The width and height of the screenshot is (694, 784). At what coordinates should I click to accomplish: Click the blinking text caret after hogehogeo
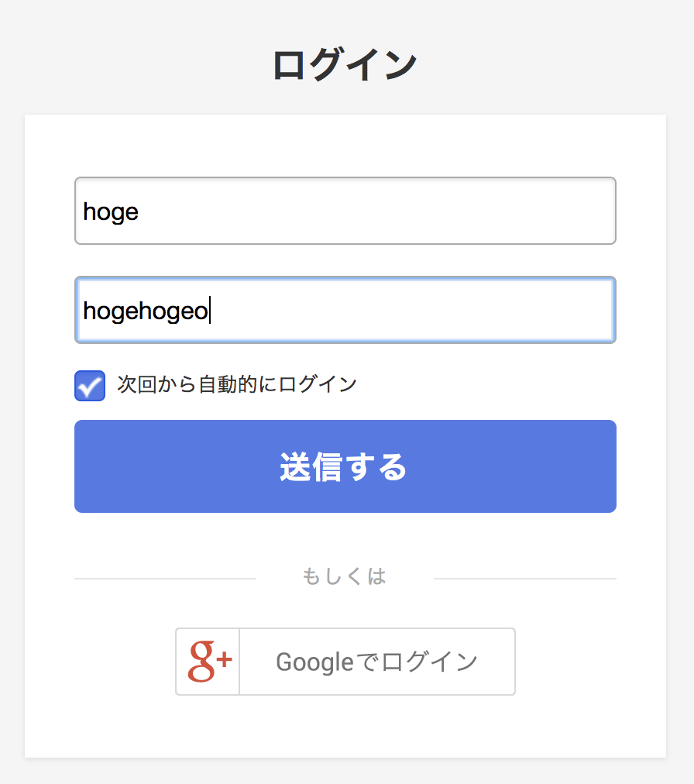tap(210, 310)
